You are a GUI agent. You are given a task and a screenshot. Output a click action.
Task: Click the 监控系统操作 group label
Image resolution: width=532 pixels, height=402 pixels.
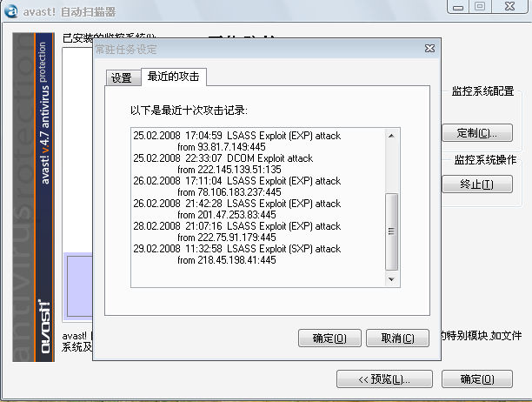click(485, 160)
